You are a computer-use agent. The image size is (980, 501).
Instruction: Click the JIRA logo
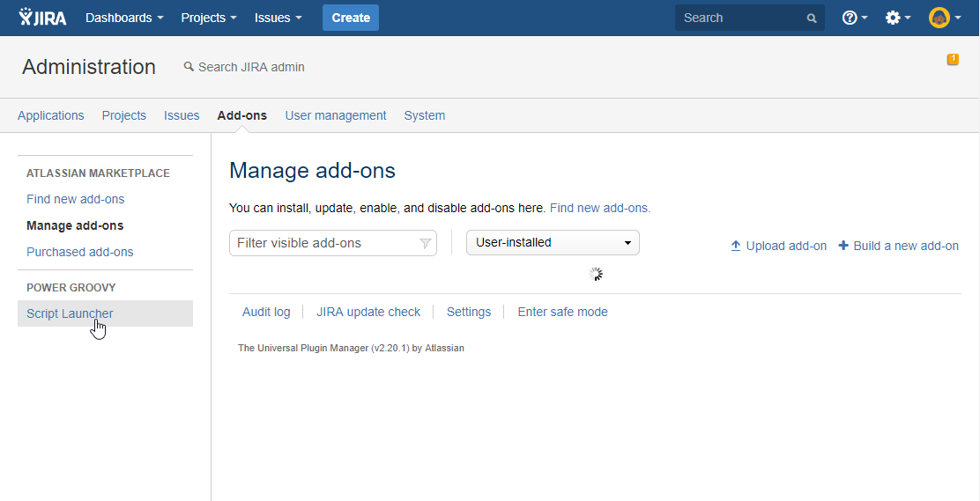[x=42, y=18]
